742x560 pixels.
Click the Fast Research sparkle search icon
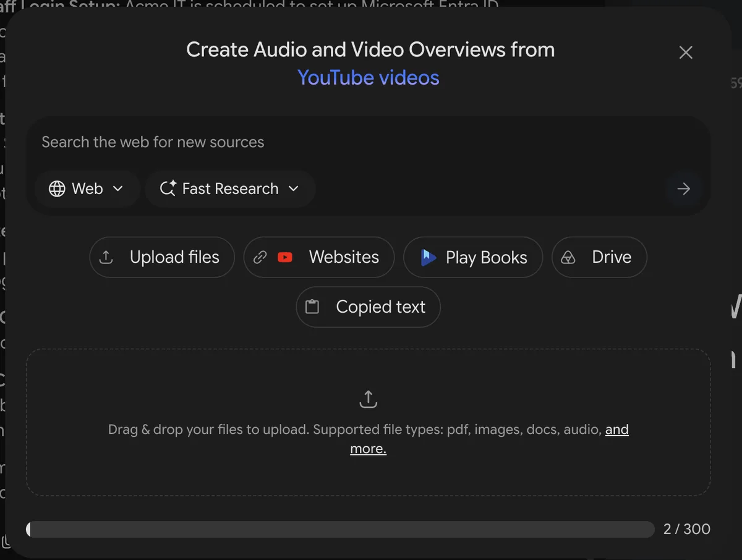168,189
